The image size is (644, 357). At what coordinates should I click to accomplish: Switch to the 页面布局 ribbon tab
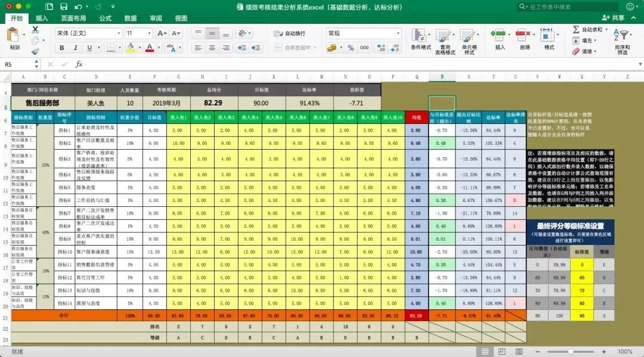tap(73, 18)
